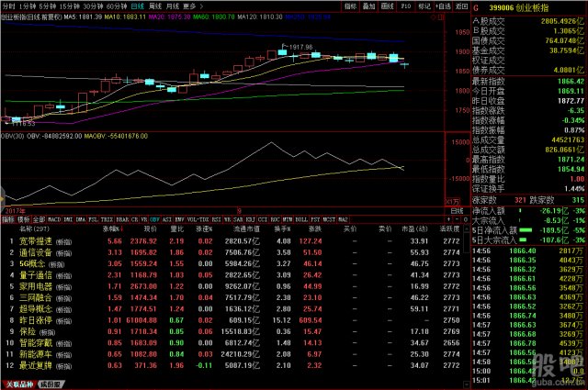
Task: Open 宽带提速 sector row
Action: [31, 240]
